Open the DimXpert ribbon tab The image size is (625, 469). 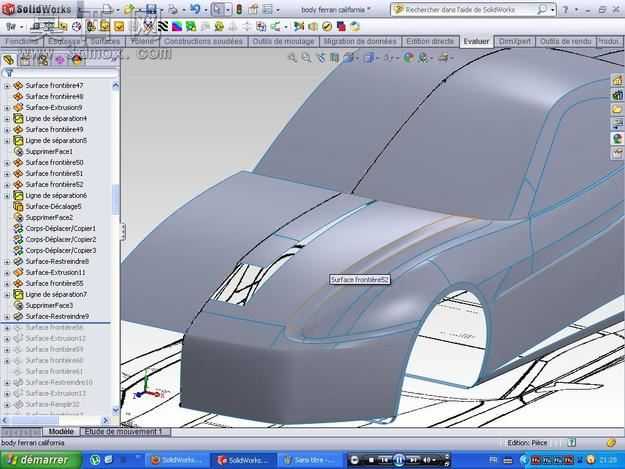point(515,41)
